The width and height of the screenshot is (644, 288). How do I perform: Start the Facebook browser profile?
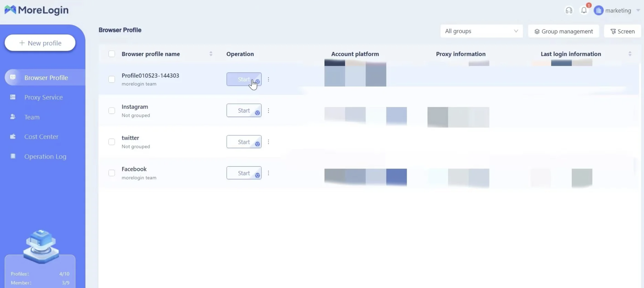point(244,173)
